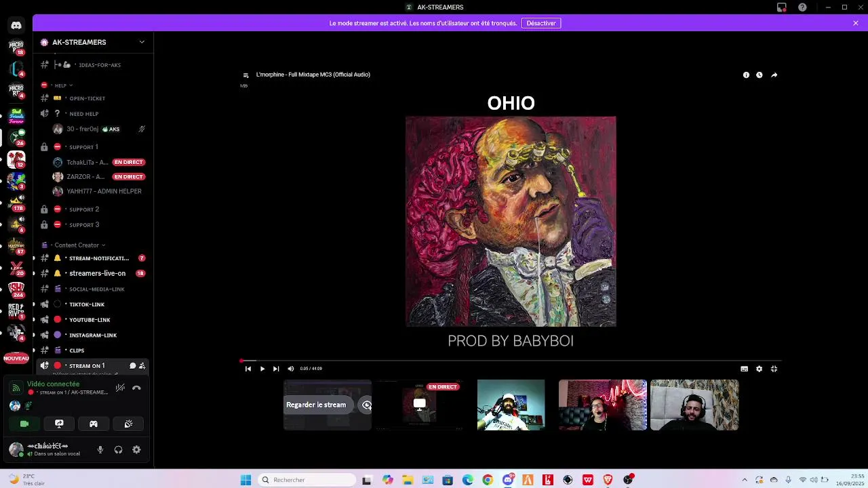Open the playlist icon beside video title
This screenshot has height=488, width=868.
pyautogui.click(x=246, y=75)
